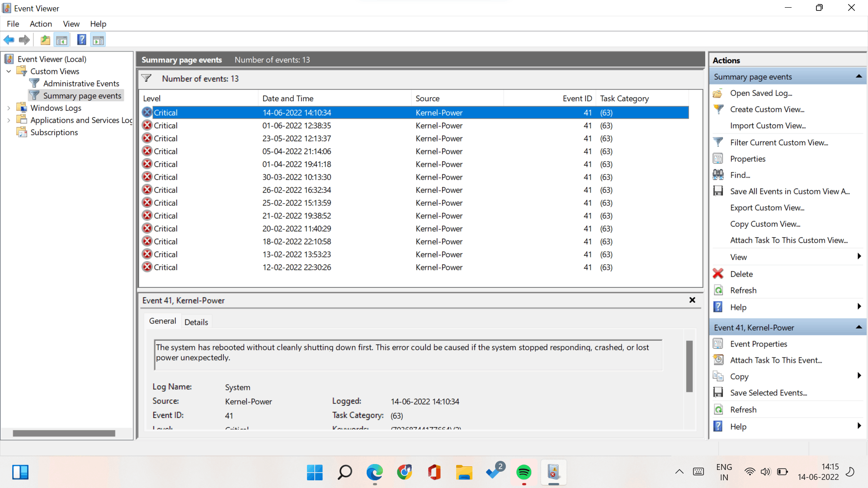Image resolution: width=868 pixels, height=488 pixels.
Task: Collapse the Summary page events actions section
Action: (859, 77)
